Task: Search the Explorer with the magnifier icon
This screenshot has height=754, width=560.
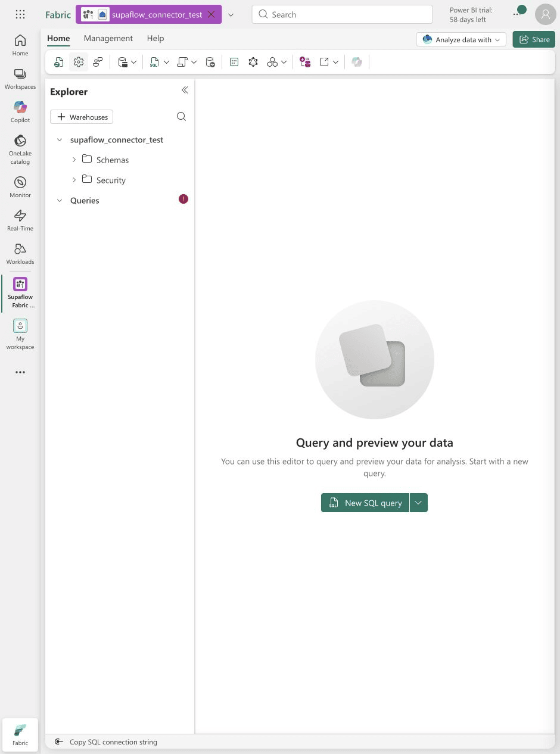Action: pos(182,117)
